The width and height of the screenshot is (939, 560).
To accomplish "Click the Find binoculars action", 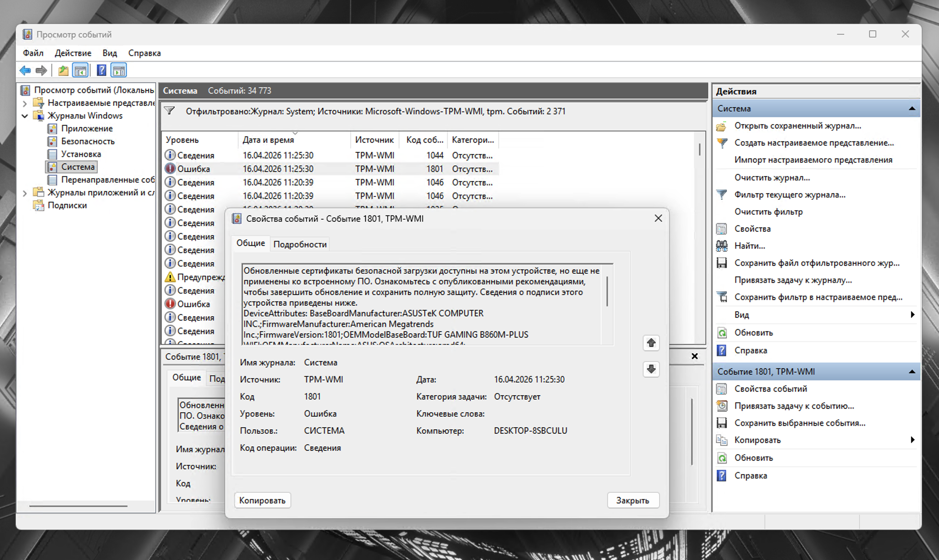I will (x=750, y=246).
